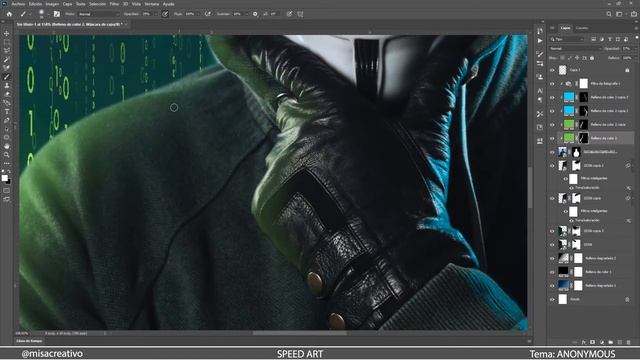Open the Search icon at top right
The width and height of the screenshot is (640, 360).
(x=609, y=14)
